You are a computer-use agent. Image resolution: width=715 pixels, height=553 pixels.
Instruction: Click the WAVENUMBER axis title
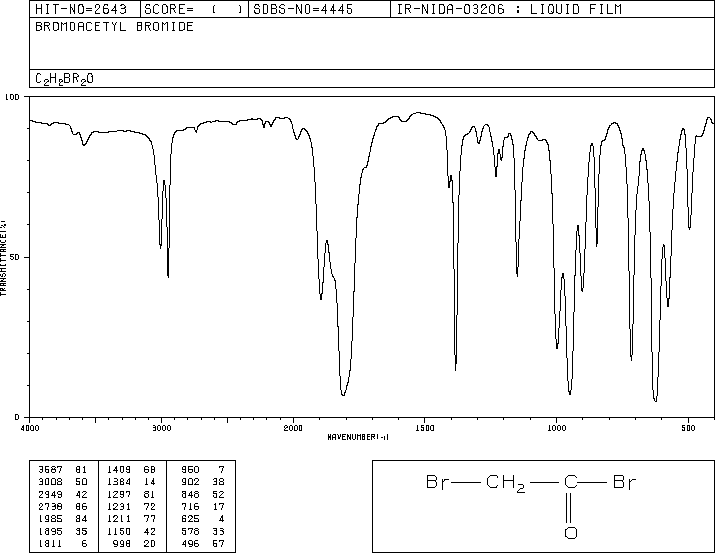pos(358,437)
